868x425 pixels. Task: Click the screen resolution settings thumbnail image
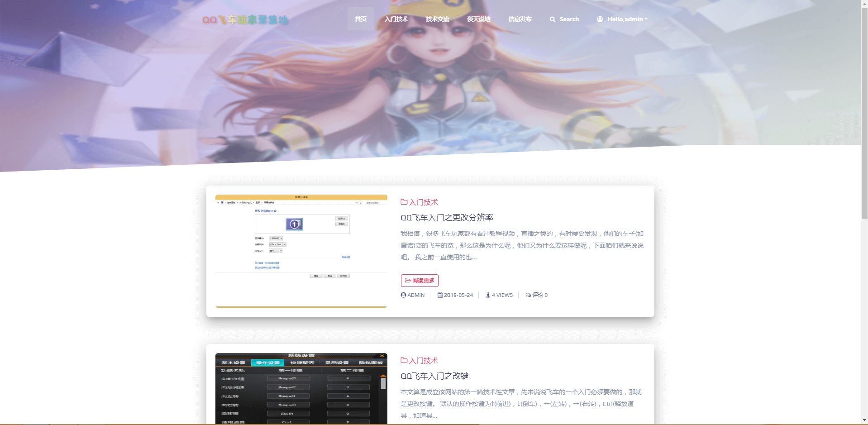[301, 251]
